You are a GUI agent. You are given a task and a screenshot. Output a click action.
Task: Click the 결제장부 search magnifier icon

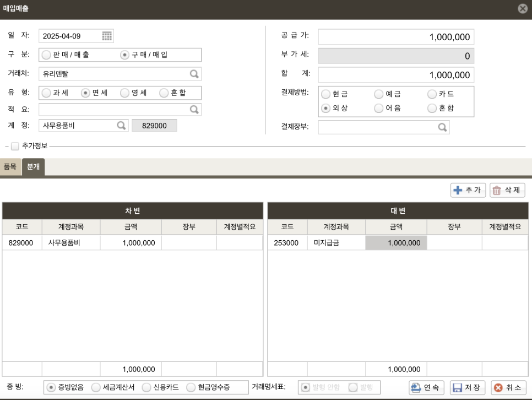point(442,127)
